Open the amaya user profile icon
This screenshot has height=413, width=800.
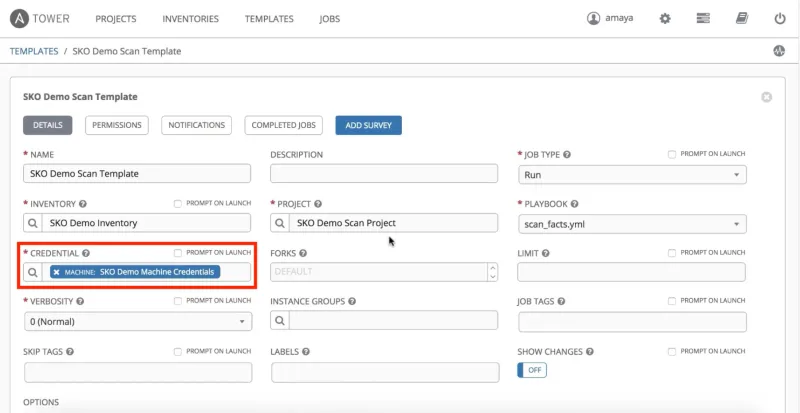[x=593, y=18]
